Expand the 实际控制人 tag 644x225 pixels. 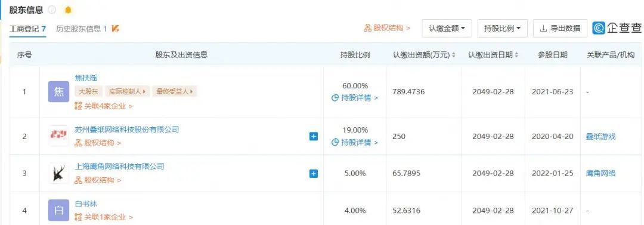pos(128,92)
